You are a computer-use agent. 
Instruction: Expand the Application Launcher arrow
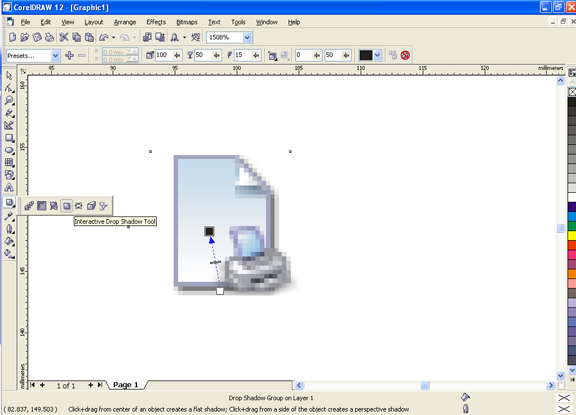[184, 37]
